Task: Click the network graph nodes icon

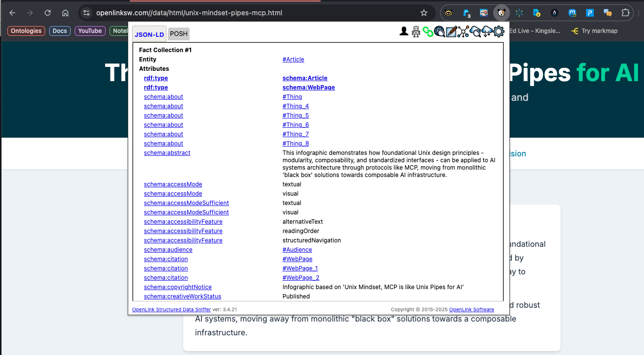Action: pyautogui.click(x=463, y=32)
